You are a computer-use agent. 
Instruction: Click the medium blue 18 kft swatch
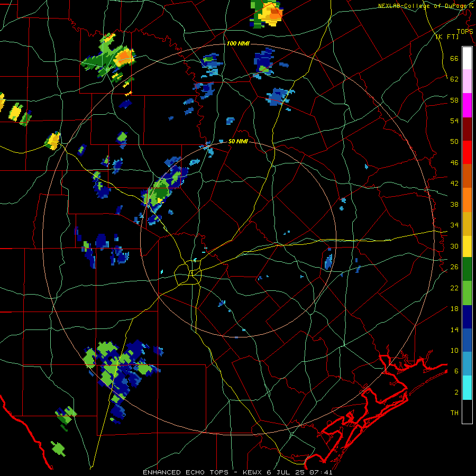pos(467,340)
